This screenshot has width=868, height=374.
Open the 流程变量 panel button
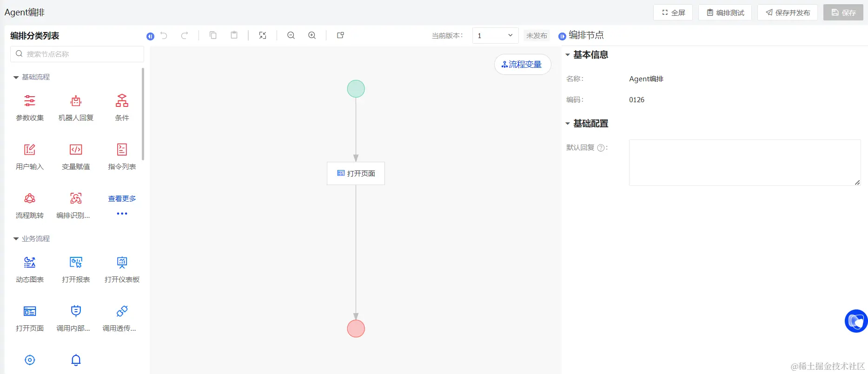tap(523, 65)
